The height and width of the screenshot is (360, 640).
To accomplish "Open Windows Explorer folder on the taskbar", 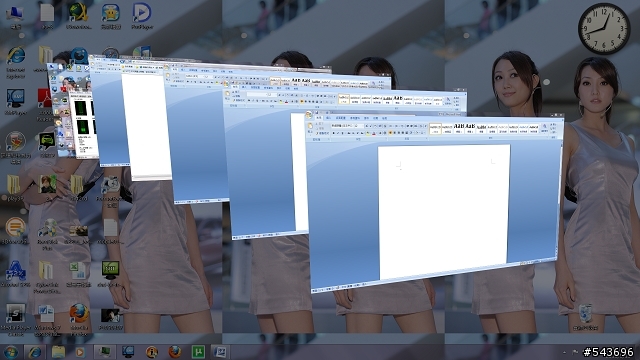I will point(58,352).
